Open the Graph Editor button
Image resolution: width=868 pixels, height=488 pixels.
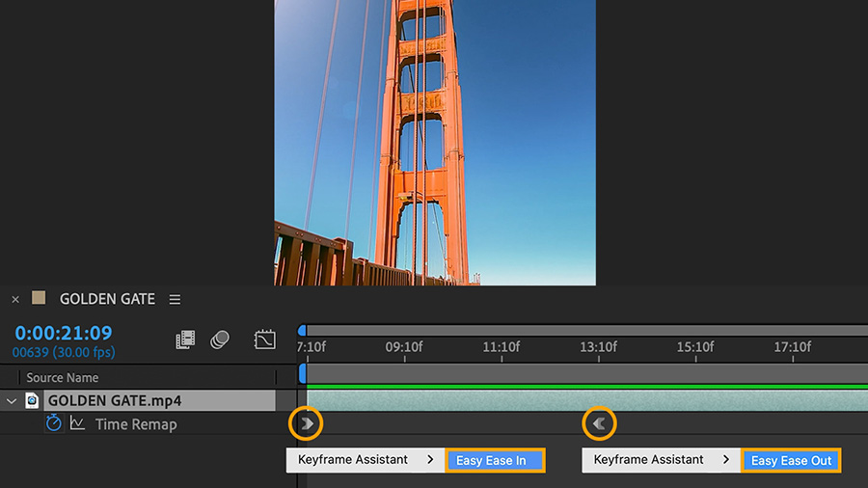point(264,339)
